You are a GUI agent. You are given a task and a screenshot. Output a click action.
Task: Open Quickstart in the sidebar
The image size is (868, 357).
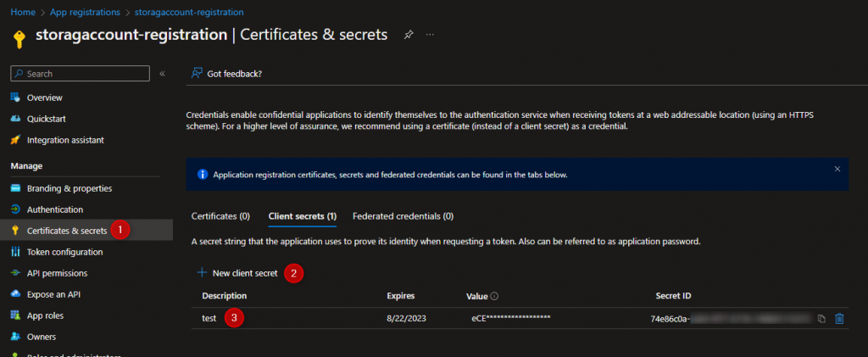tap(47, 119)
